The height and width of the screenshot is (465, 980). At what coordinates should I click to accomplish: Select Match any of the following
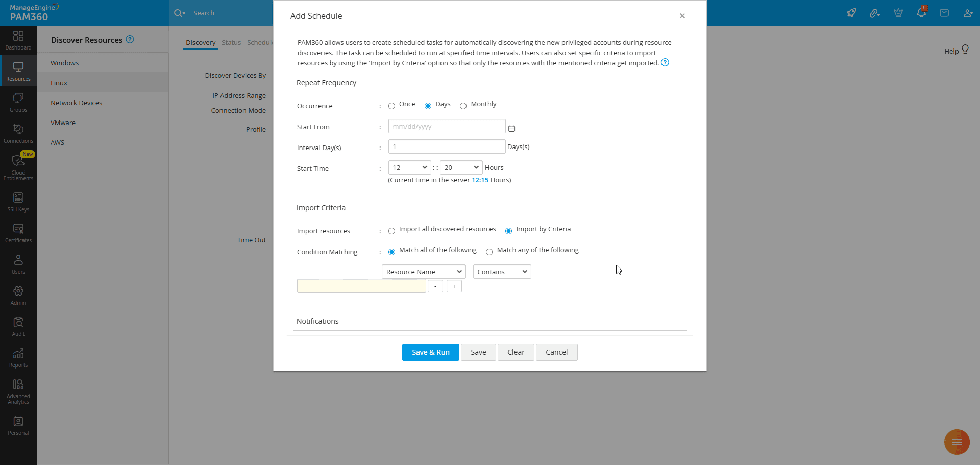pyautogui.click(x=489, y=252)
